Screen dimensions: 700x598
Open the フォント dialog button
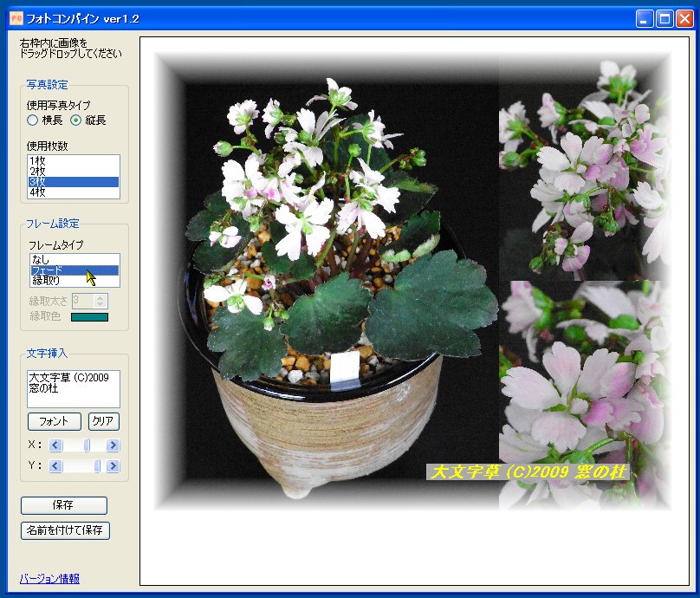(54, 421)
